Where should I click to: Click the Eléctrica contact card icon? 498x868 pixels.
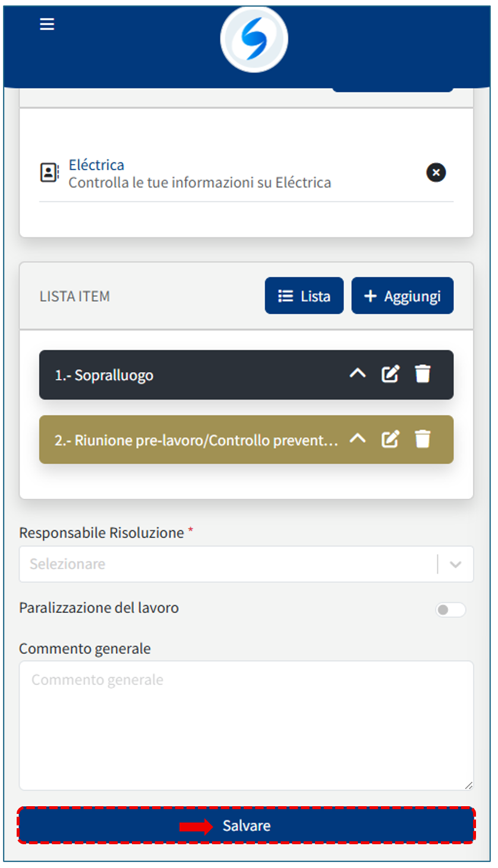coord(49,172)
